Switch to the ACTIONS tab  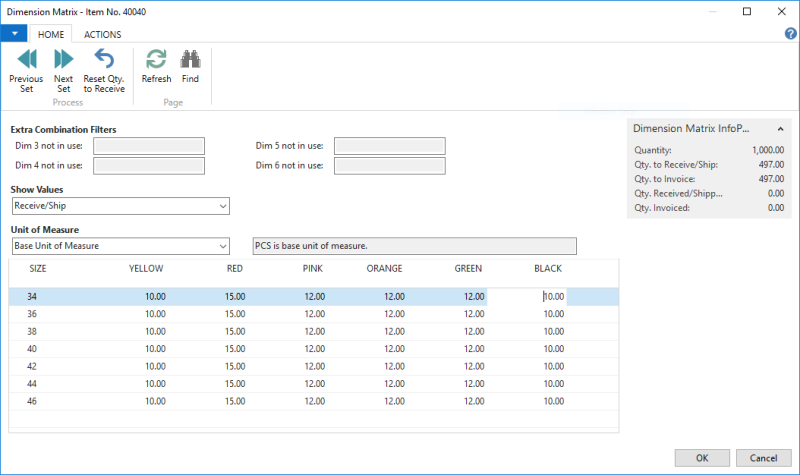[103, 34]
